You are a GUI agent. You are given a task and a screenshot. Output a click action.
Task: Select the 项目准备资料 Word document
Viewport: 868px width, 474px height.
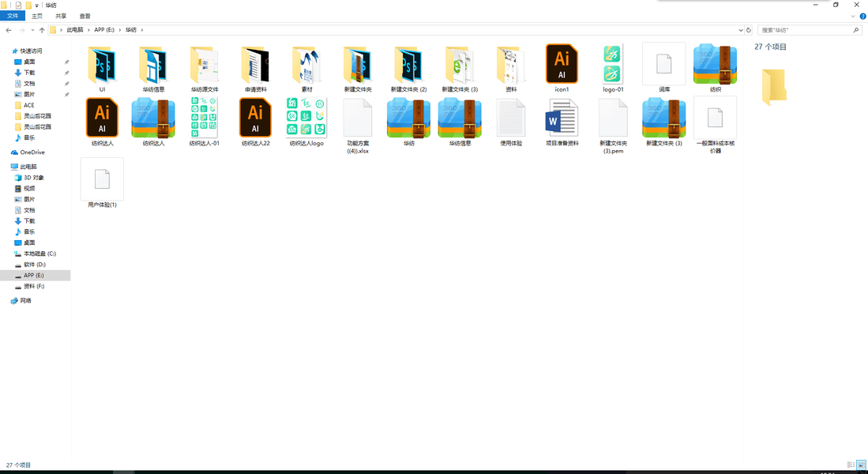(x=562, y=118)
